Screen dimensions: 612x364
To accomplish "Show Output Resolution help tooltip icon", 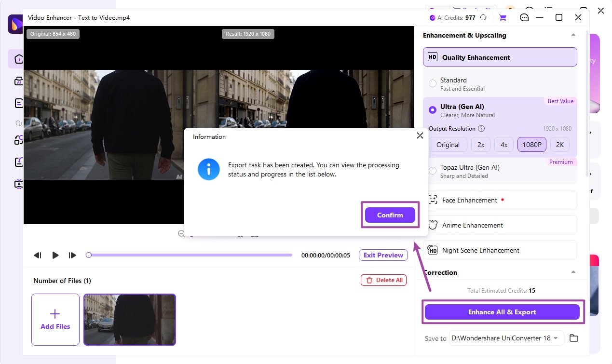I will coord(481,129).
